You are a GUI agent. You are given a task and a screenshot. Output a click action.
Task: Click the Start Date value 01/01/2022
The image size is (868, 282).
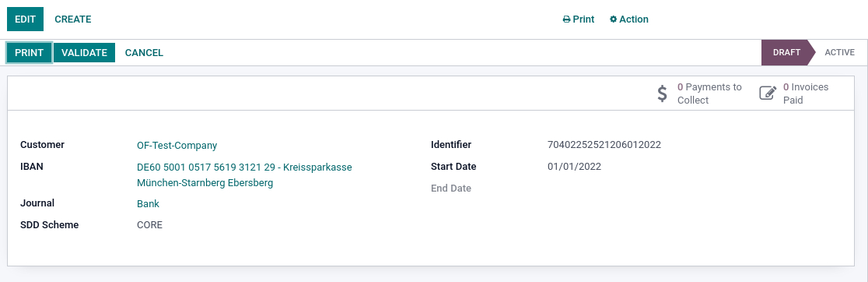[574, 167]
